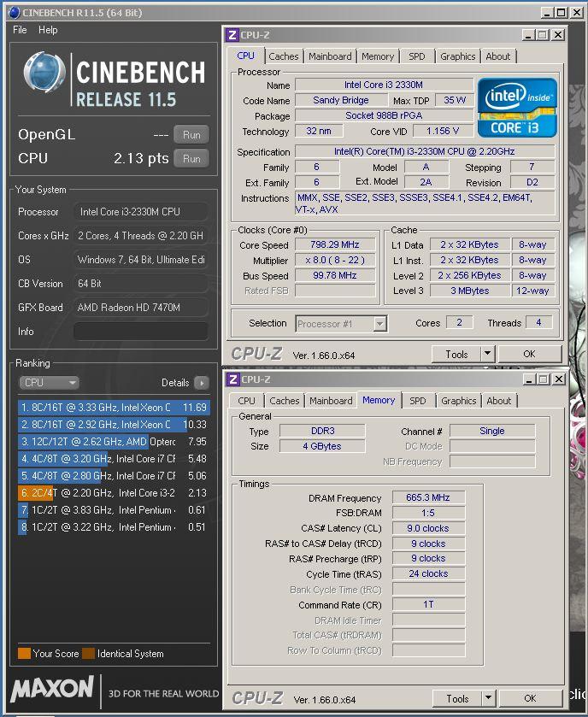This screenshot has height=717, width=588.
Task: Click Tools button in upper CPU-Z
Action: point(456,355)
